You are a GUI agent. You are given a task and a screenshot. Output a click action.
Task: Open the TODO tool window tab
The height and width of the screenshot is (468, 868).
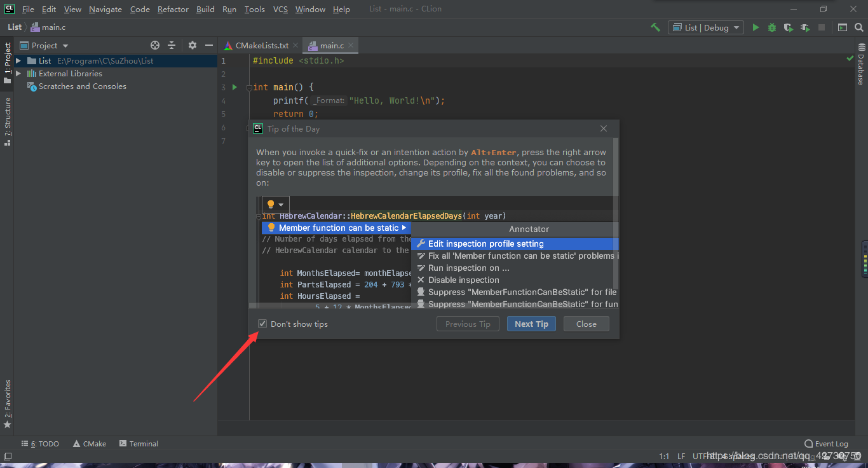(41, 444)
